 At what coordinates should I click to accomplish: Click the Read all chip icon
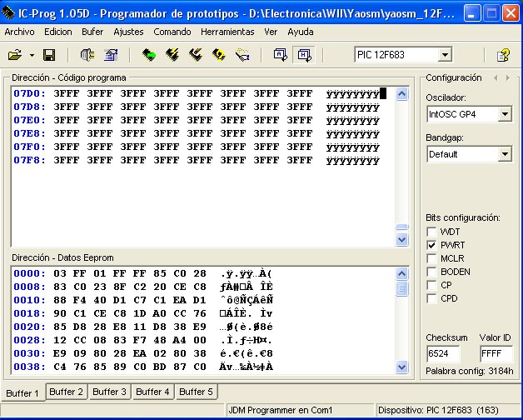(x=149, y=55)
